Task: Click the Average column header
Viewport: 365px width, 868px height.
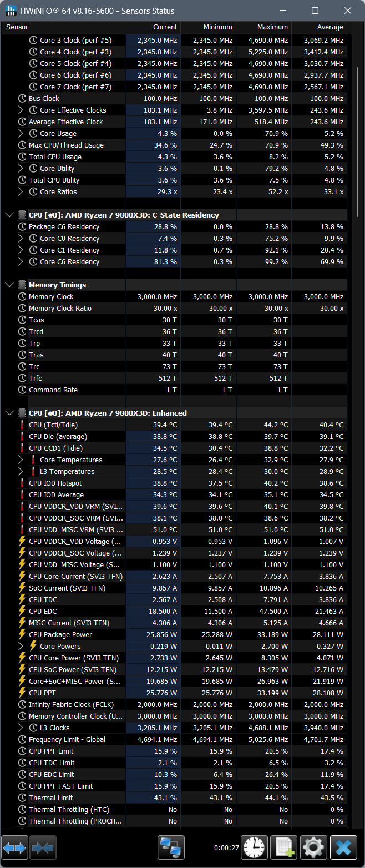Action: point(320,27)
